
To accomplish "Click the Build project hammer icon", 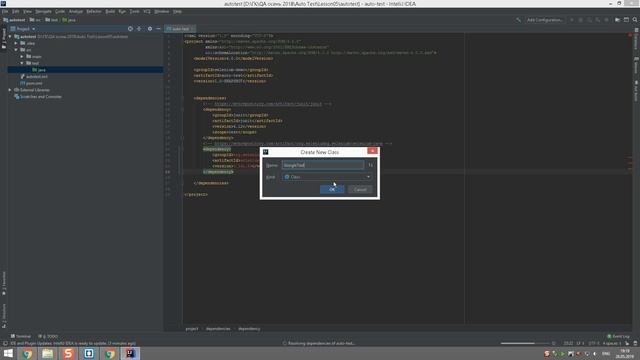I will point(518,20).
